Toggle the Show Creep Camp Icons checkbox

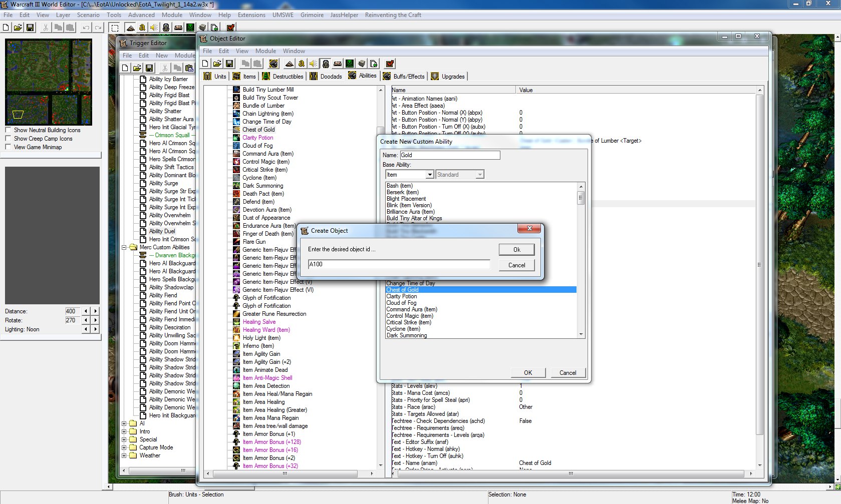(x=8, y=139)
